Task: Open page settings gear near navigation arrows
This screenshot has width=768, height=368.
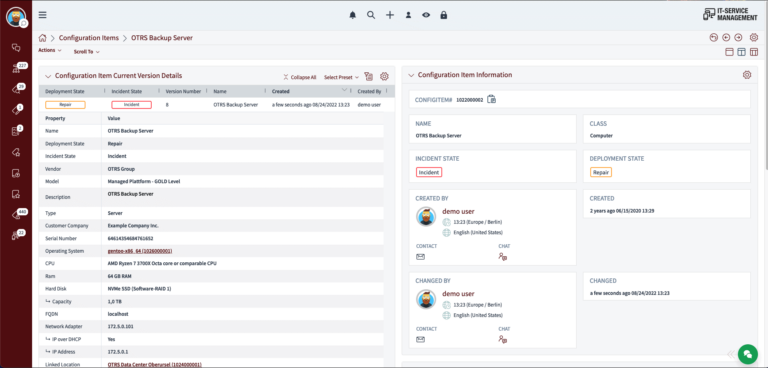Action: pyautogui.click(x=754, y=37)
